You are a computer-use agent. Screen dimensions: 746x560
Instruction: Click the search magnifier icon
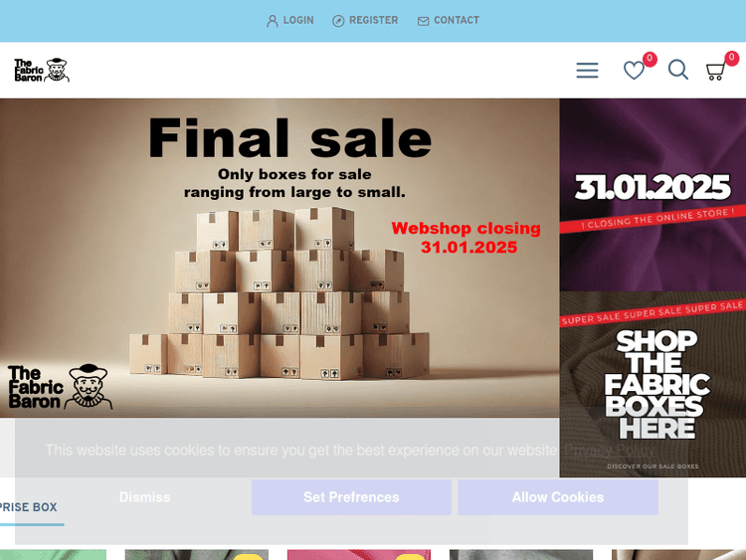678,70
